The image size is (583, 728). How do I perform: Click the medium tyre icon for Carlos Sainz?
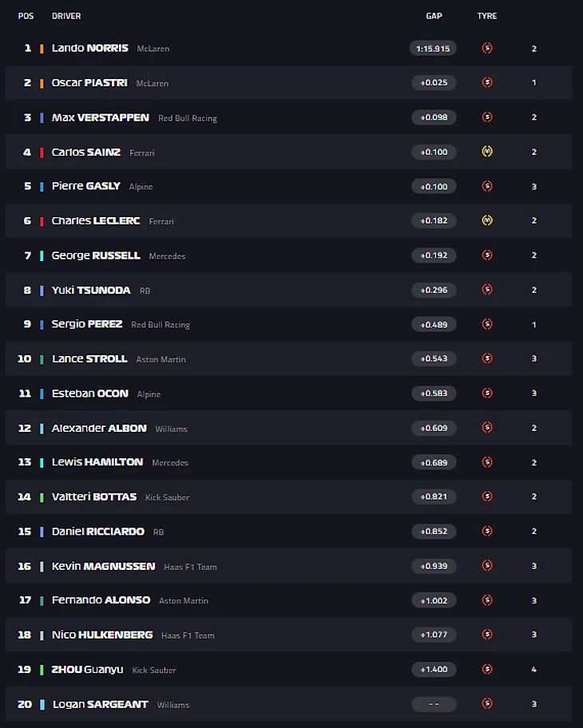(487, 152)
